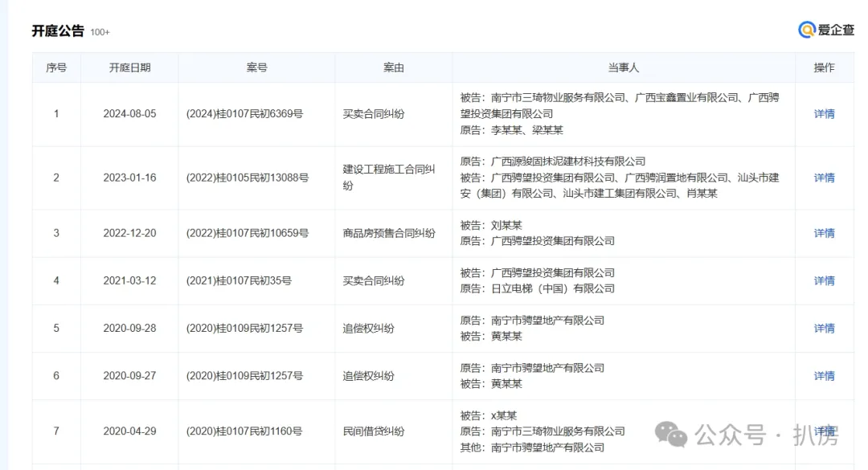Open 详情 for case (2024)桂0107民初6369号
The width and height of the screenshot is (868, 470).
point(824,114)
